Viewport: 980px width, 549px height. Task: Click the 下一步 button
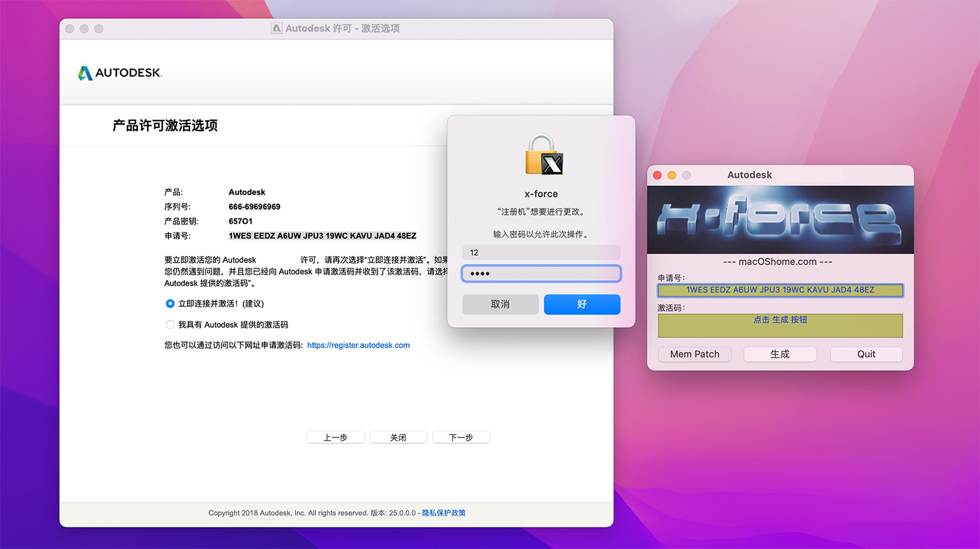coord(461,437)
